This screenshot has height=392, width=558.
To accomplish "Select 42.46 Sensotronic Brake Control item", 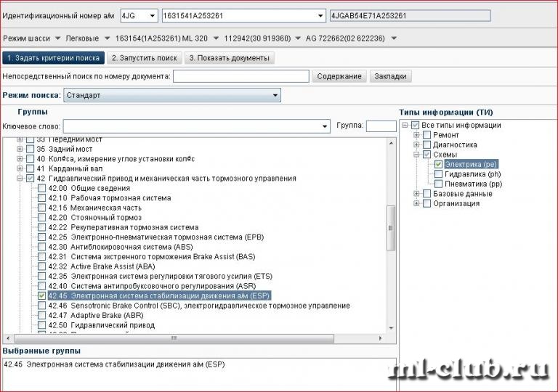I will 198,306.
